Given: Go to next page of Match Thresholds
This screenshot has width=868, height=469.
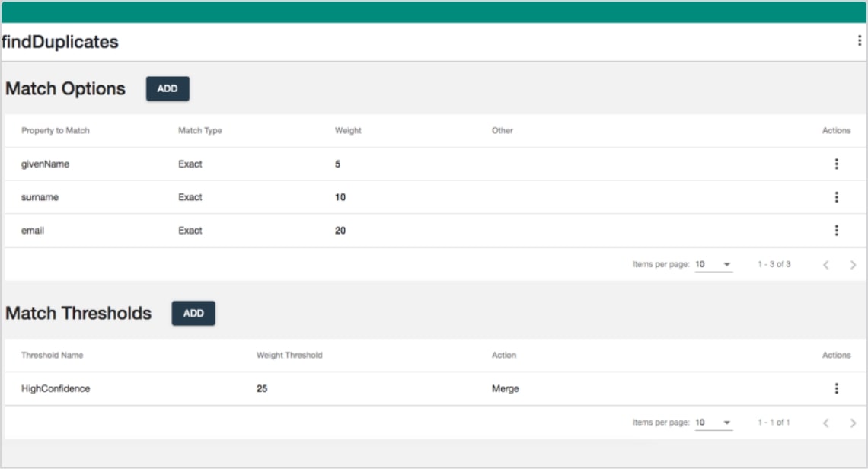Looking at the screenshot, I should pos(853,423).
